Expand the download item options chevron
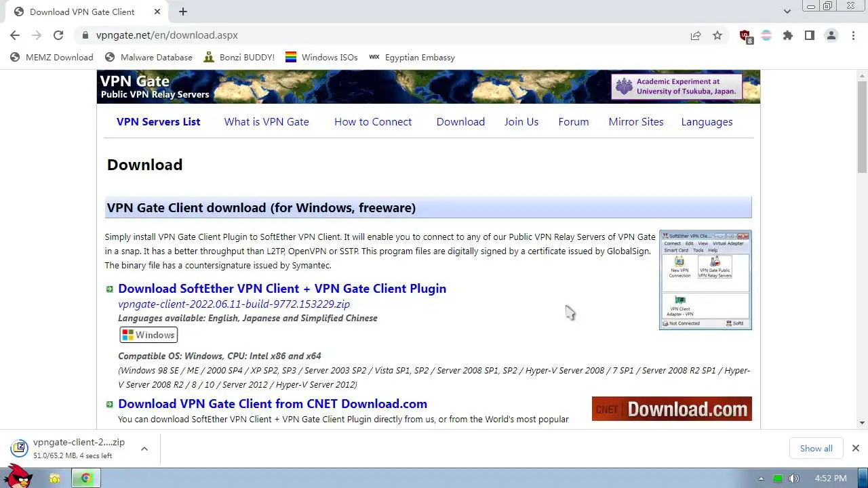This screenshot has height=488, width=868. pyautogui.click(x=144, y=449)
